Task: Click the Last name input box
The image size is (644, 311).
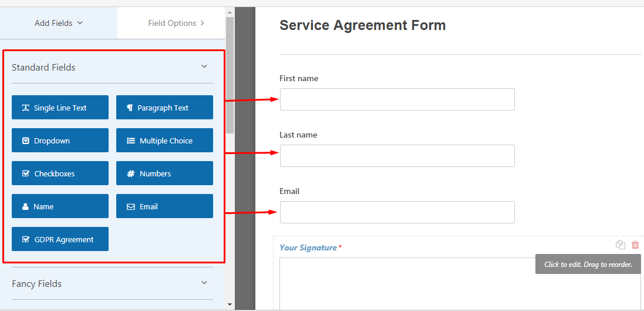Action: (x=397, y=156)
